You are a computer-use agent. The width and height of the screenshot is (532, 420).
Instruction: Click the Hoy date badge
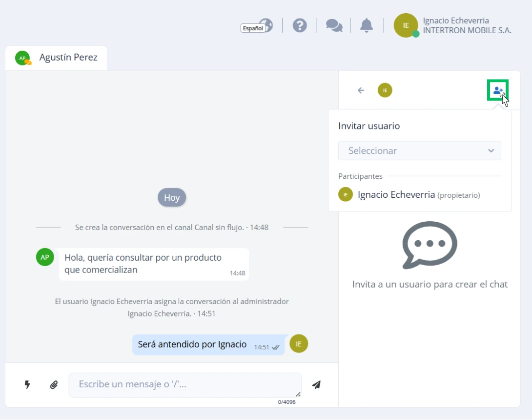(x=172, y=197)
